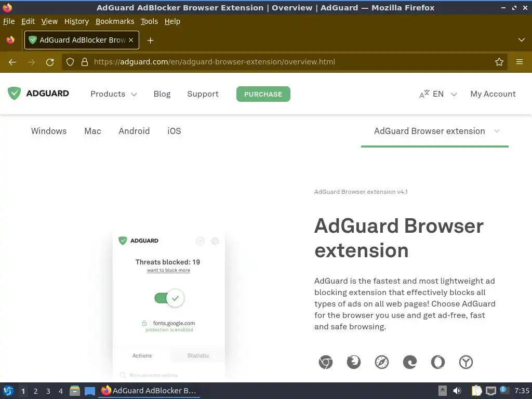
Task: Click the green PURCHASE button
Action: click(x=263, y=94)
